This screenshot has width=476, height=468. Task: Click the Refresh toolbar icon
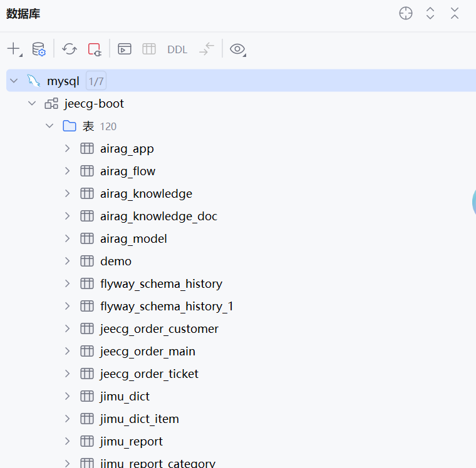click(70, 49)
